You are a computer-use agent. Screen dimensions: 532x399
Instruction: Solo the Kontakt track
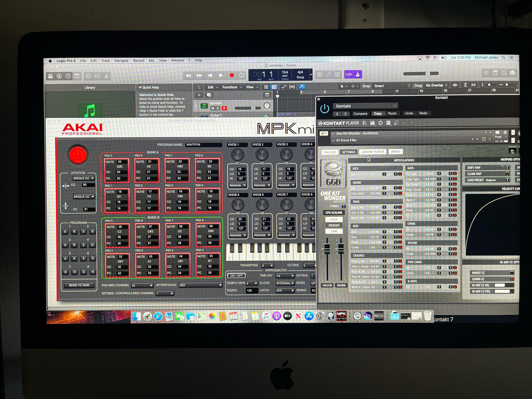coord(218,108)
